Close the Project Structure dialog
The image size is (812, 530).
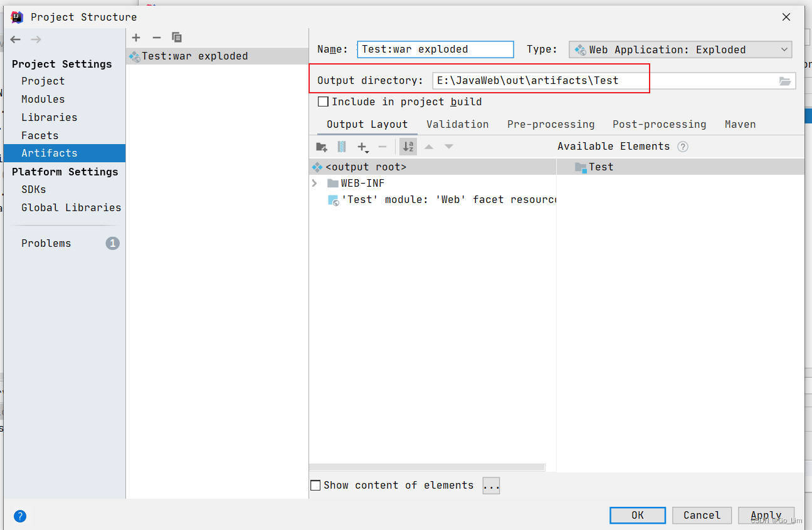point(786,17)
